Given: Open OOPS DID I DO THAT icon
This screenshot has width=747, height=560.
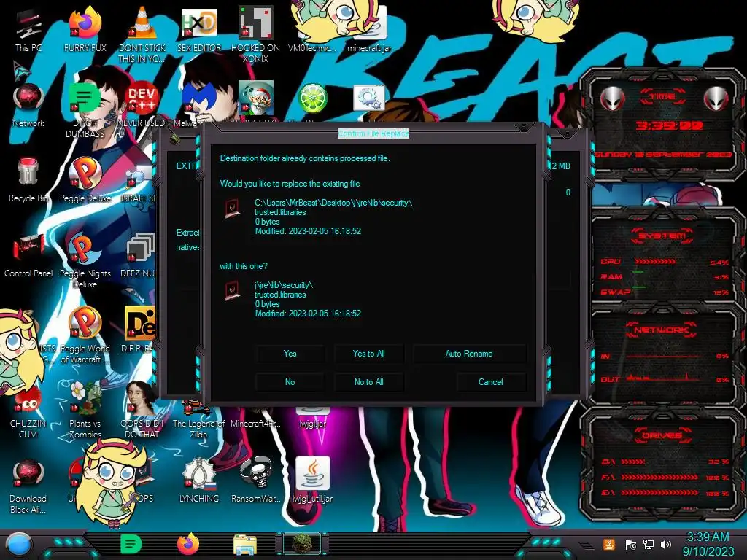Looking at the screenshot, I should tap(142, 411).
